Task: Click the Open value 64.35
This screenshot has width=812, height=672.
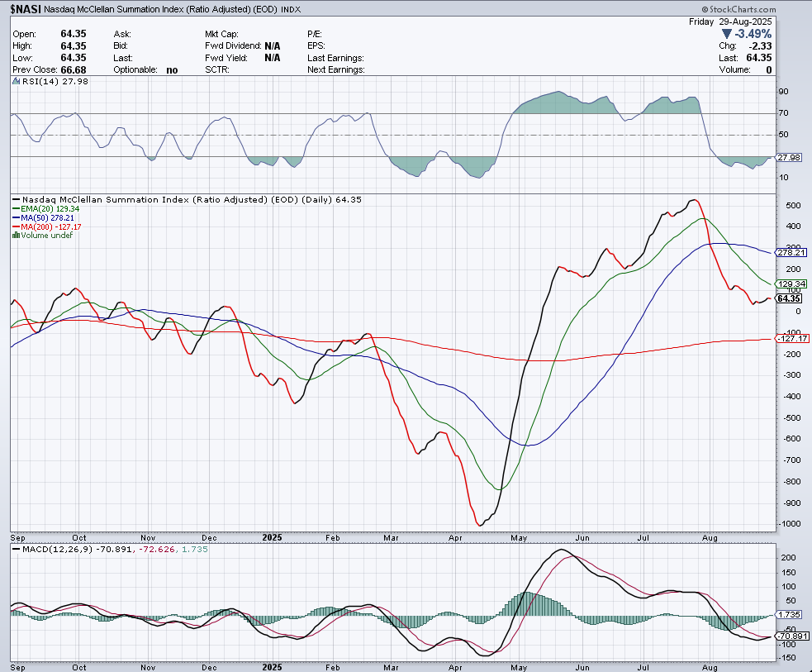Action: (x=74, y=34)
